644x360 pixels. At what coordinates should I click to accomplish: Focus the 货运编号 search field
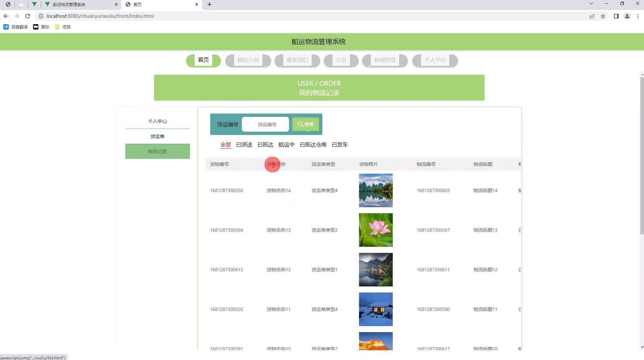(x=265, y=124)
